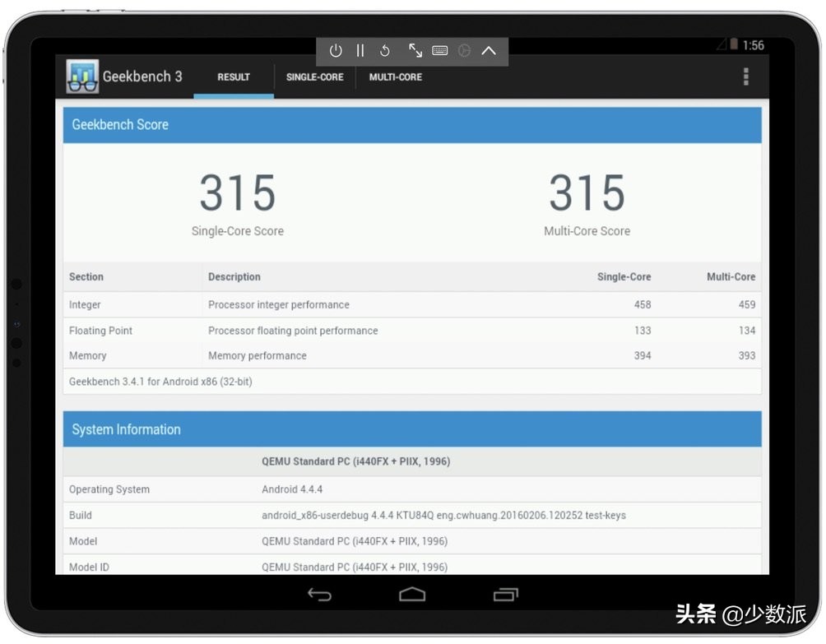Click 'Processor floating point performance' description
The width and height of the screenshot is (826, 644).
[293, 331]
